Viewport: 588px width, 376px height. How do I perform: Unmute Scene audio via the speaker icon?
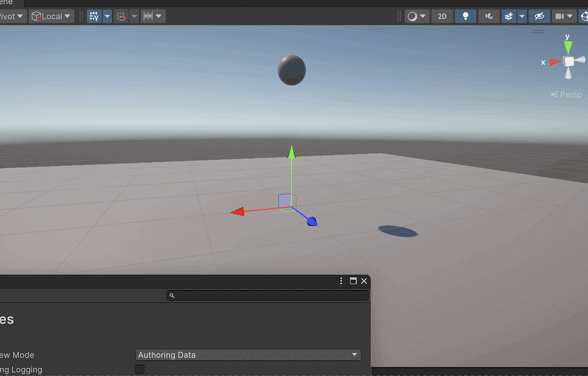(x=489, y=16)
